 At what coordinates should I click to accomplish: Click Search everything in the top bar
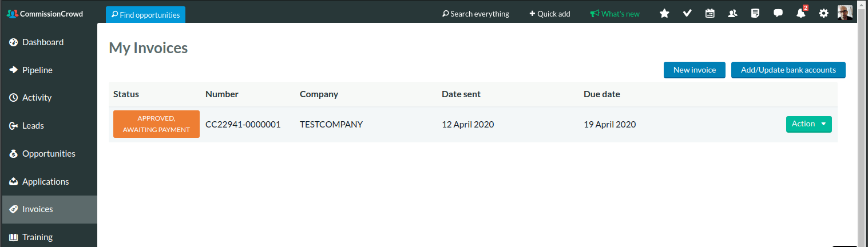click(475, 14)
